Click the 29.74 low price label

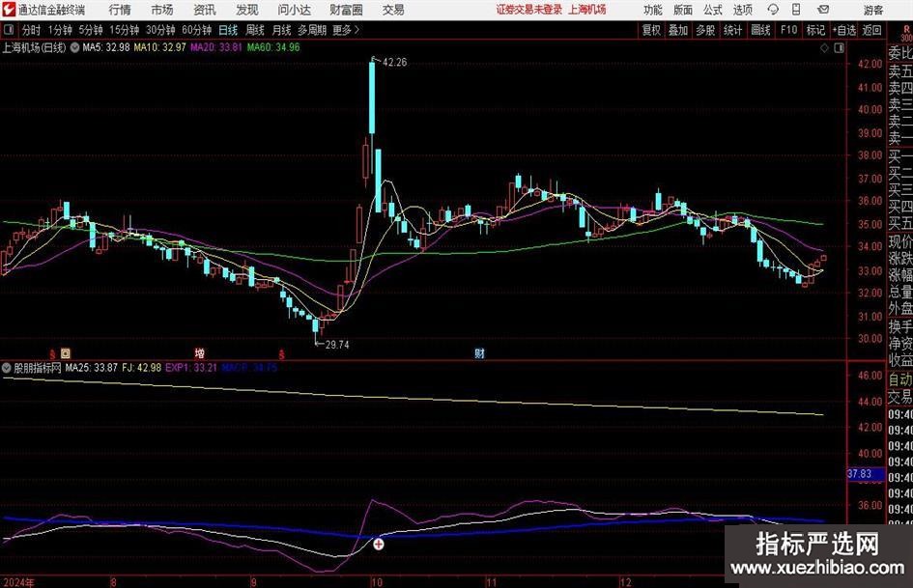(337, 345)
